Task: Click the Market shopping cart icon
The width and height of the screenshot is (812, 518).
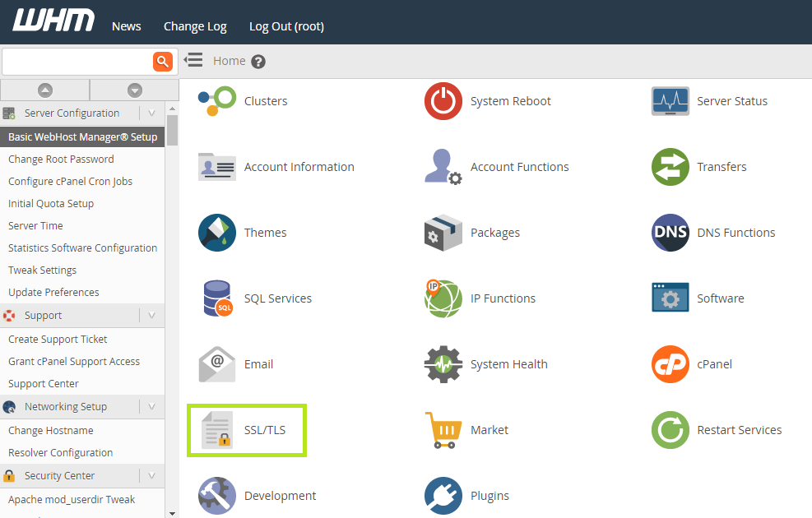Action: 443,429
